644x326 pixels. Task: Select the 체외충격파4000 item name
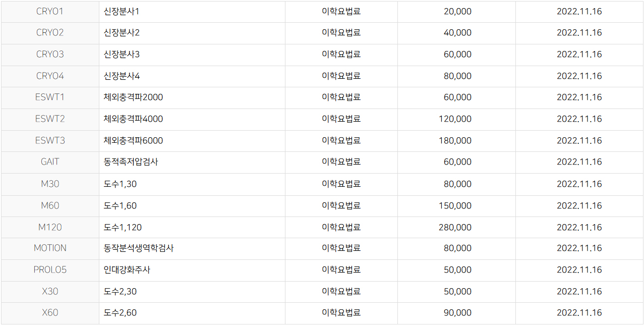(133, 119)
